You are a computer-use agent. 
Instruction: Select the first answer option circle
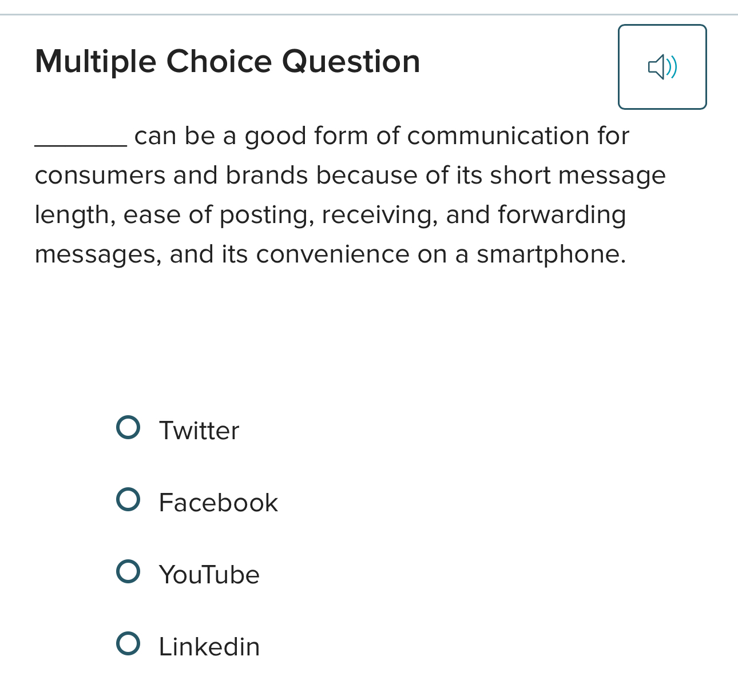128,427
